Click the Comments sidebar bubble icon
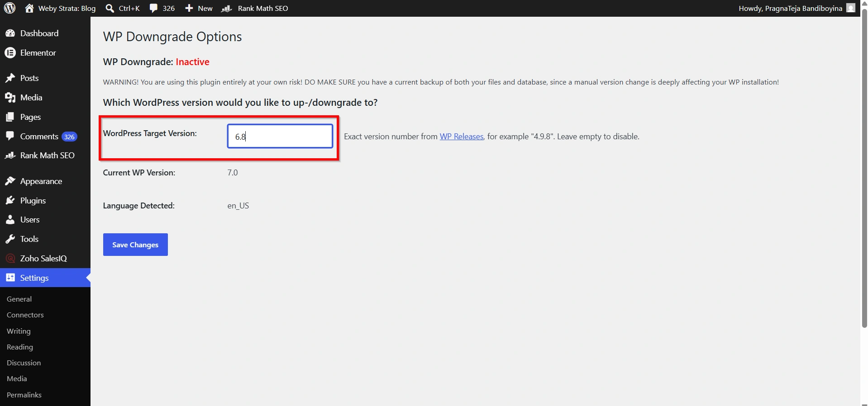This screenshot has height=406, width=868. click(10, 136)
